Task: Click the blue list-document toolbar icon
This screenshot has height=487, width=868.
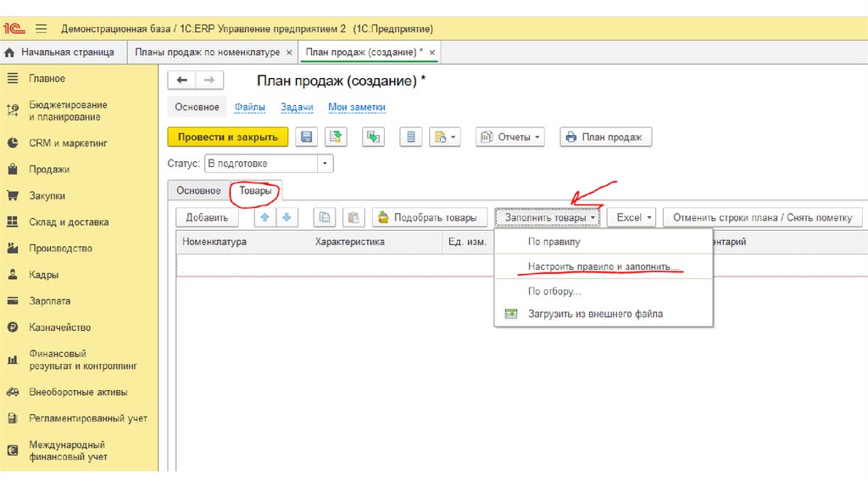Action: [411, 137]
